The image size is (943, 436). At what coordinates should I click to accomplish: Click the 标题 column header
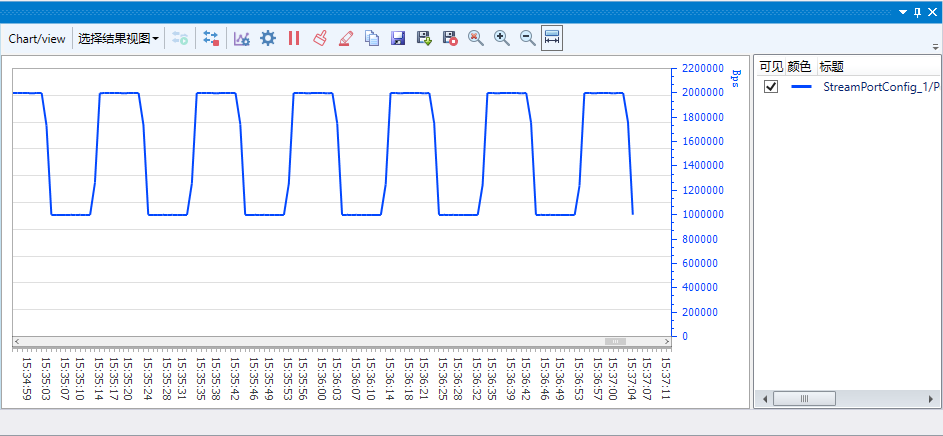pyautogui.click(x=831, y=67)
